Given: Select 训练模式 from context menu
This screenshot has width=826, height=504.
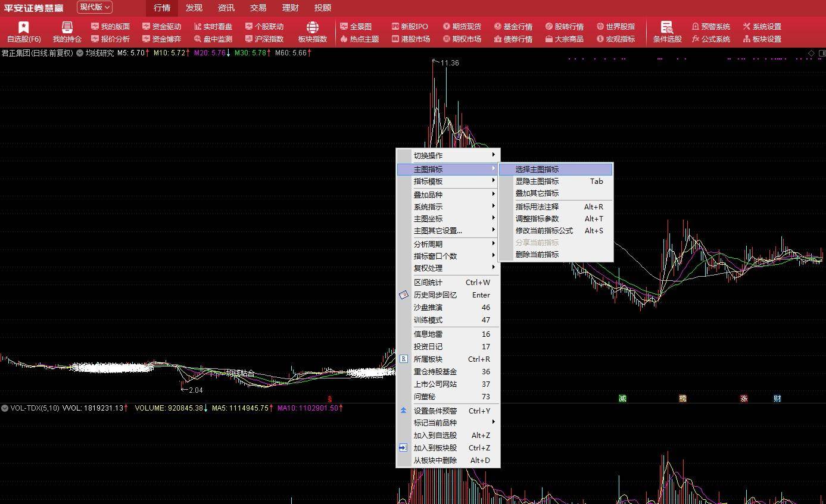Looking at the screenshot, I should 448,320.
